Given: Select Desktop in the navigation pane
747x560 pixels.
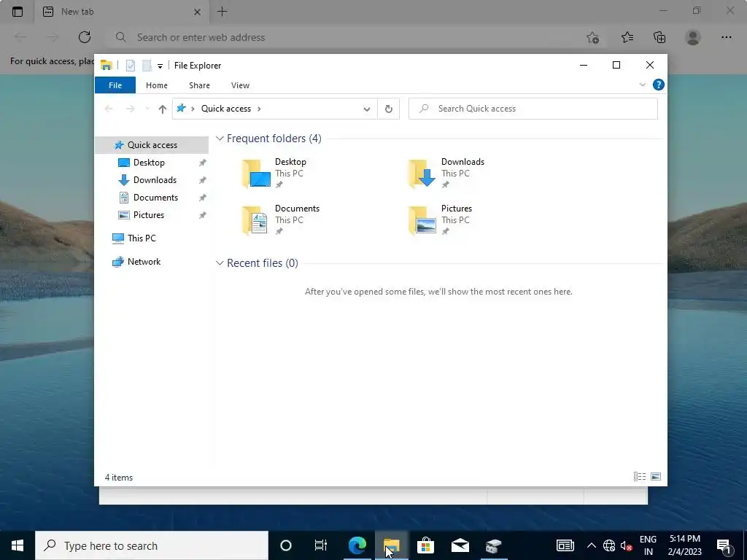Looking at the screenshot, I should [x=149, y=163].
